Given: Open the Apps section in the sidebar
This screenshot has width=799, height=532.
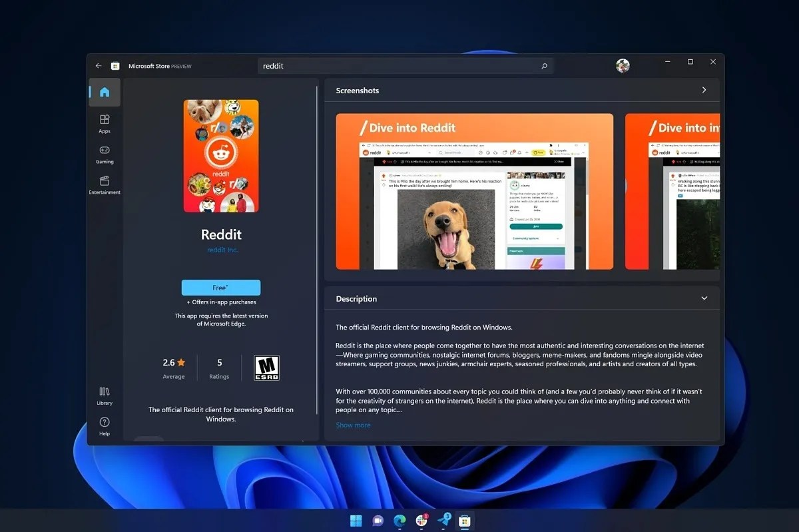Looking at the screenshot, I should tap(105, 123).
